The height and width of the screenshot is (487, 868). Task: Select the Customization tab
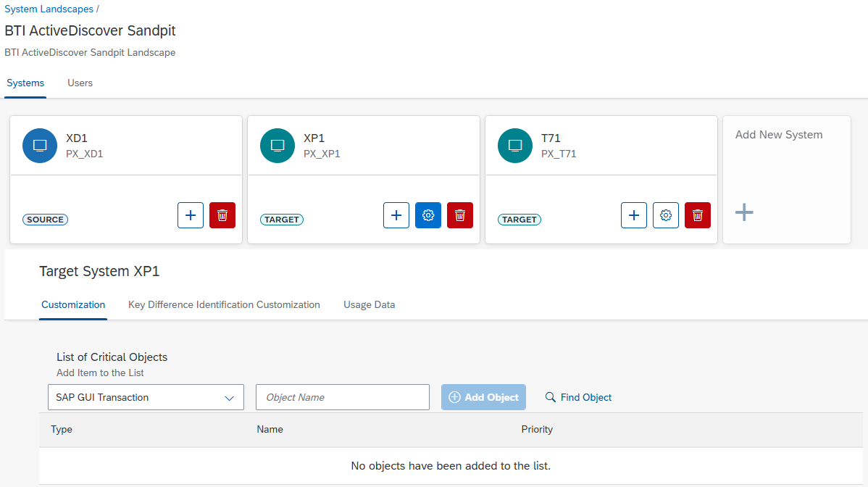click(73, 305)
